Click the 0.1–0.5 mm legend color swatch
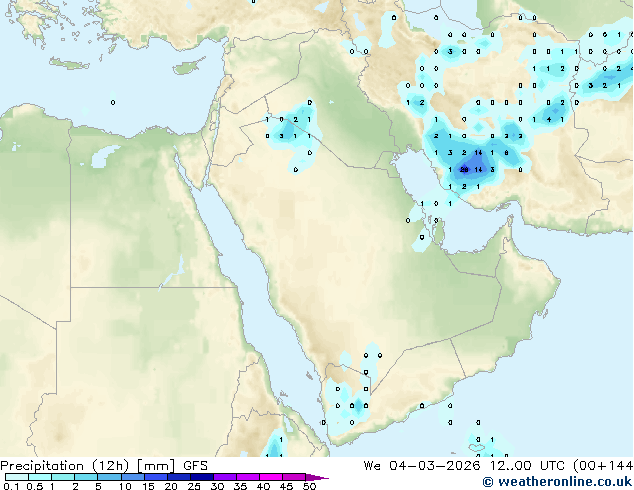Screen dimensions: 634x490 pyautogui.click(x=17, y=477)
